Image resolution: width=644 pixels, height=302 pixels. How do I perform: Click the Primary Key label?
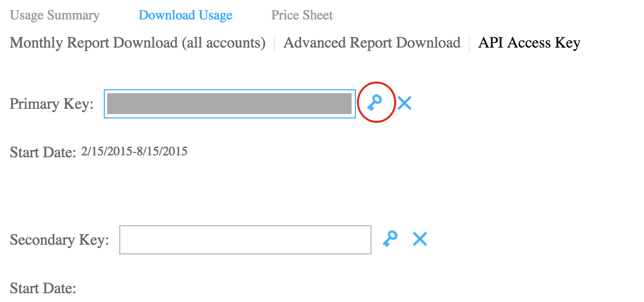click(x=51, y=104)
